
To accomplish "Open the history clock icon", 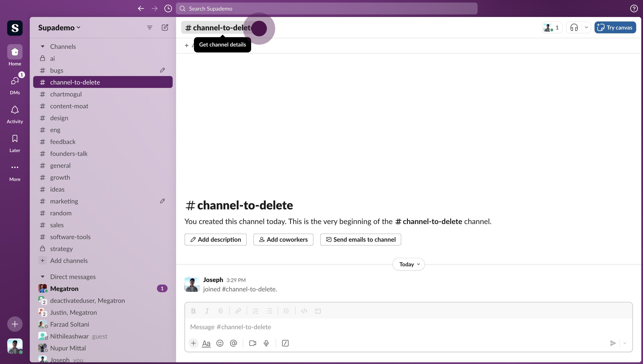I will coord(168,8).
